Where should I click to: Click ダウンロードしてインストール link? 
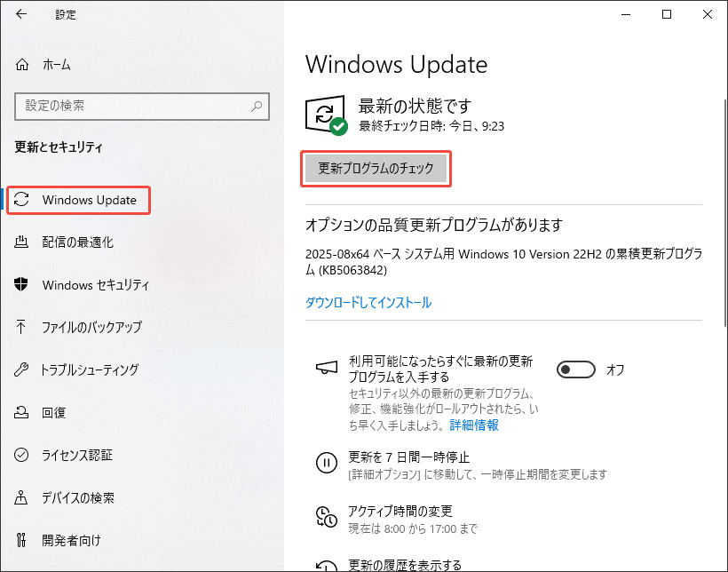[x=368, y=303]
